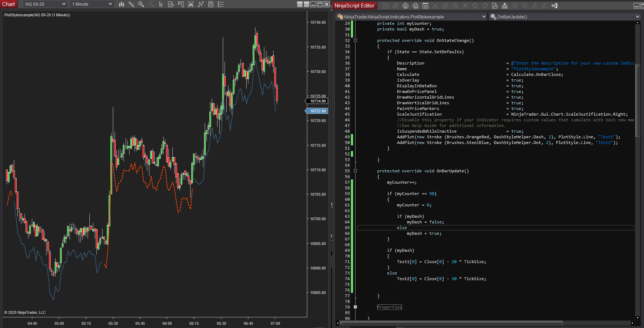Click the PlotStyleexample(NQ 09-20 (1 Minute)) chart label
The width and height of the screenshot is (644, 328).
pos(37,15)
